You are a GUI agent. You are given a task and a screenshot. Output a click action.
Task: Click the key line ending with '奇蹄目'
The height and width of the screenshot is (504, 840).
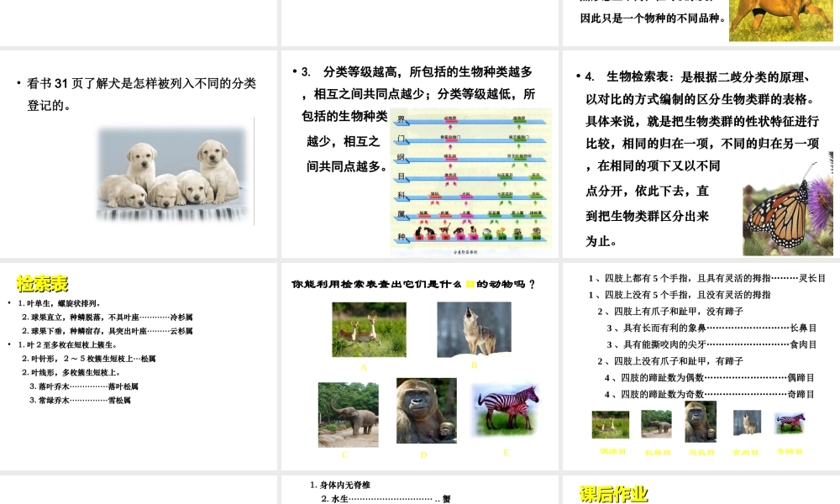[709, 394]
